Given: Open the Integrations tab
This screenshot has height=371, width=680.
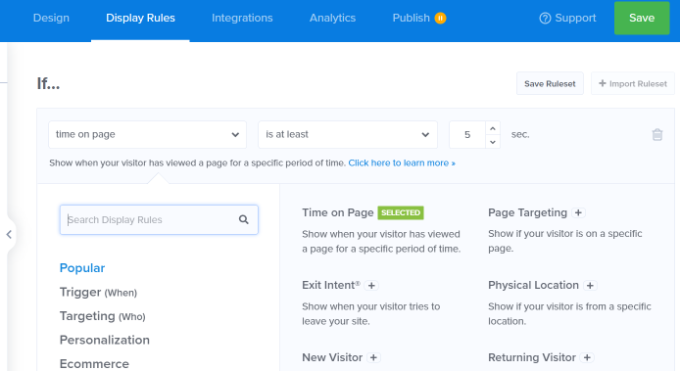Looking at the screenshot, I should click(x=242, y=18).
